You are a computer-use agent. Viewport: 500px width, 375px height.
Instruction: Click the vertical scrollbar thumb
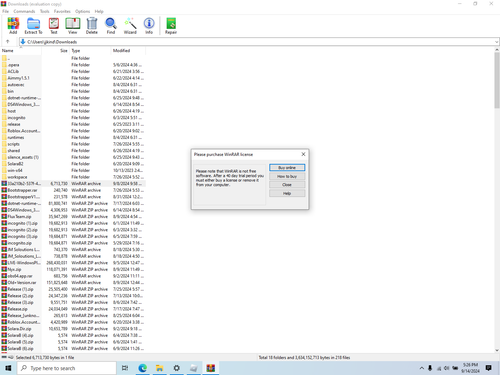(497, 80)
